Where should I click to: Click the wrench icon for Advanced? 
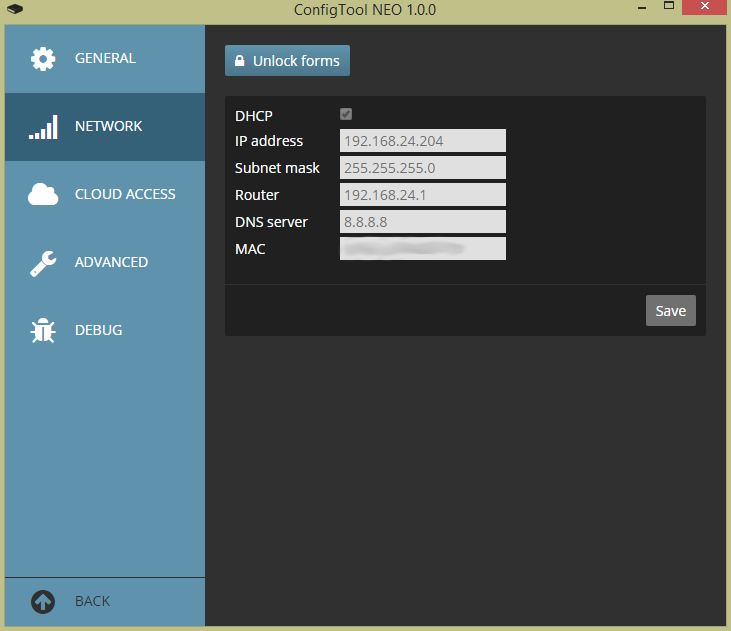[x=43, y=263]
